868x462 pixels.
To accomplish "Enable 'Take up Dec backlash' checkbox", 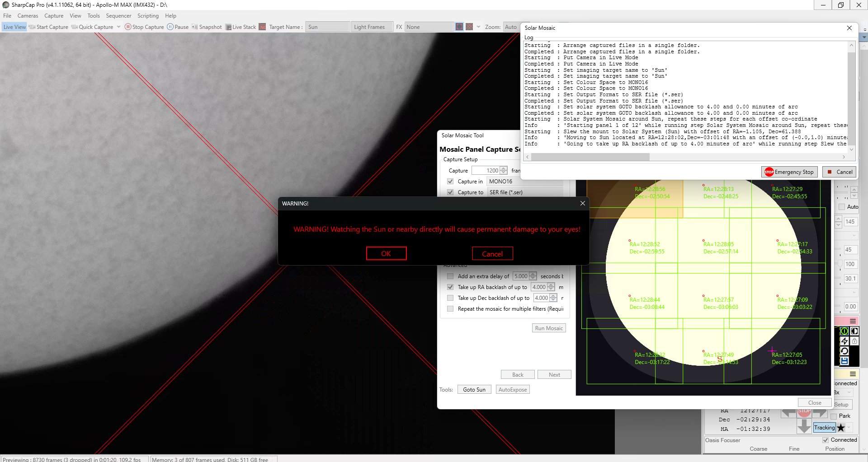I will click(450, 298).
